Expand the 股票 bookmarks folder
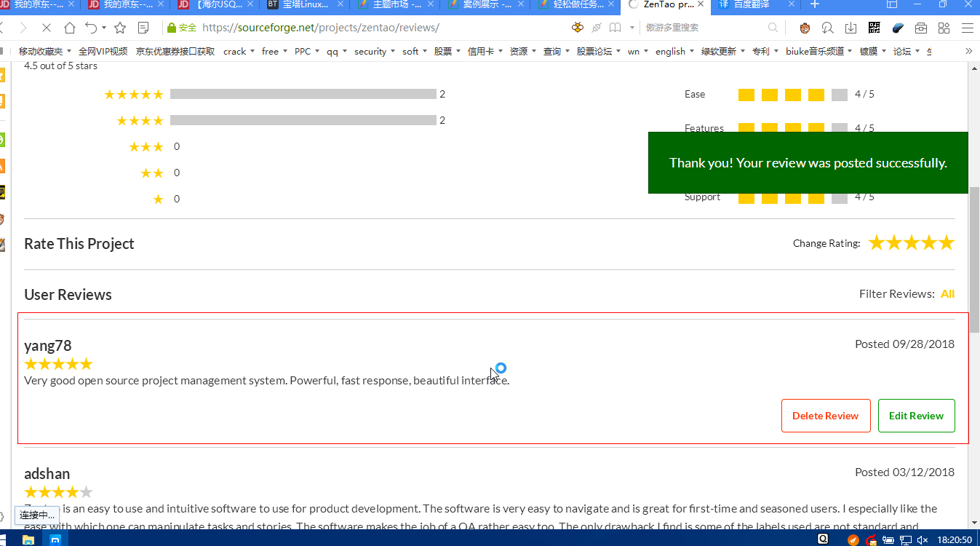 click(x=447, y=51)
